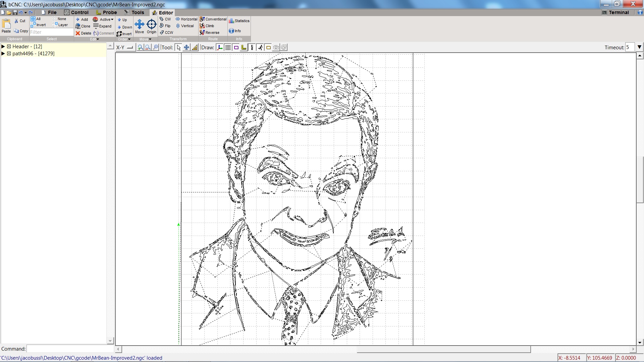Click the fit-to-screen zoom icon
The height and width of the screenshot is (362, 644).
tap(156, 47)
